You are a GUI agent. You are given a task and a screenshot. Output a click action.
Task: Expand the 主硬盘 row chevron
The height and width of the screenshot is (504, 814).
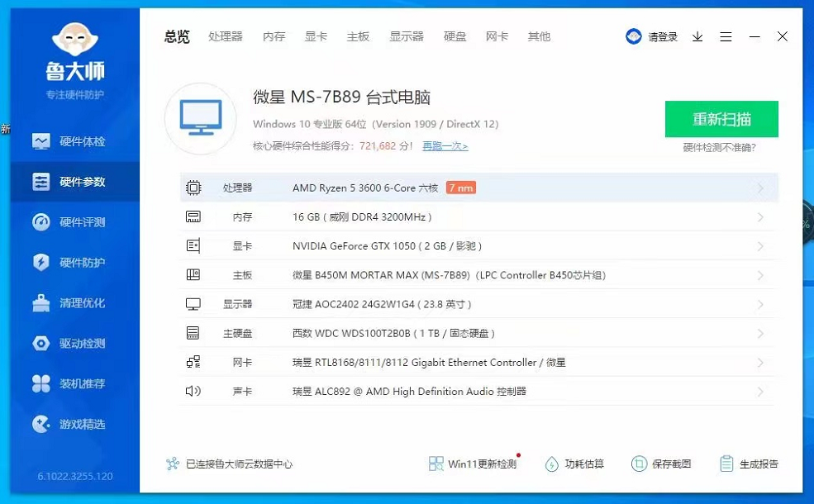click(x=760, y=333)
